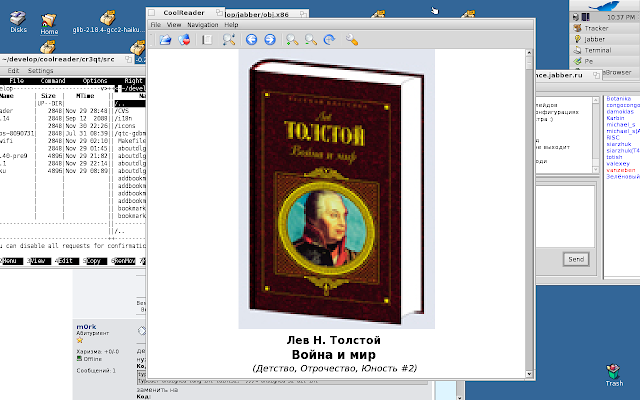
Task: Open the Settings menu in Terminal window
Action: click(40, 71)
